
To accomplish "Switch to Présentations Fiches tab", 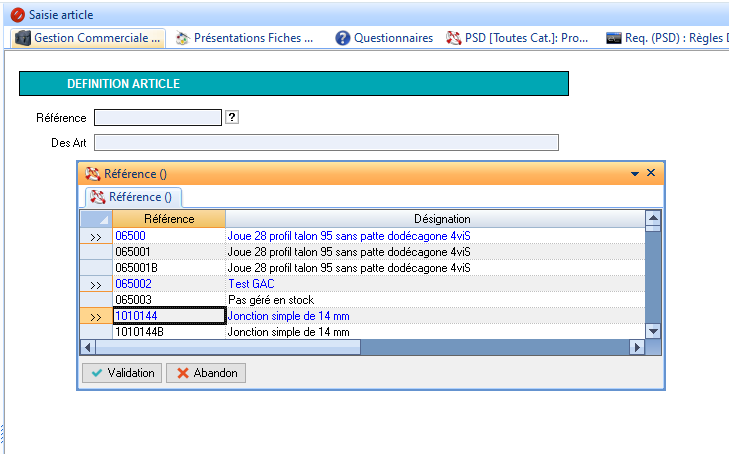I will point(245,38).
